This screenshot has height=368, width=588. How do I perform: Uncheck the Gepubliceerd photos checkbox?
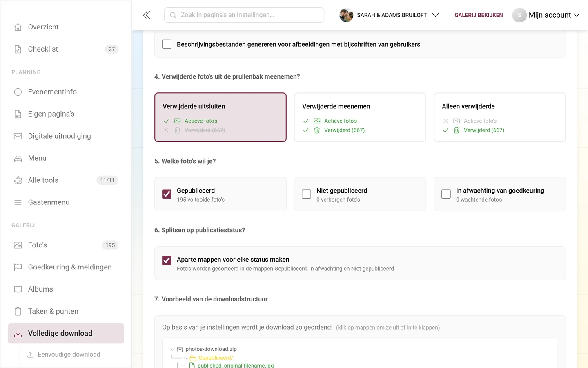pyautogui.click(x=167, y=194)
